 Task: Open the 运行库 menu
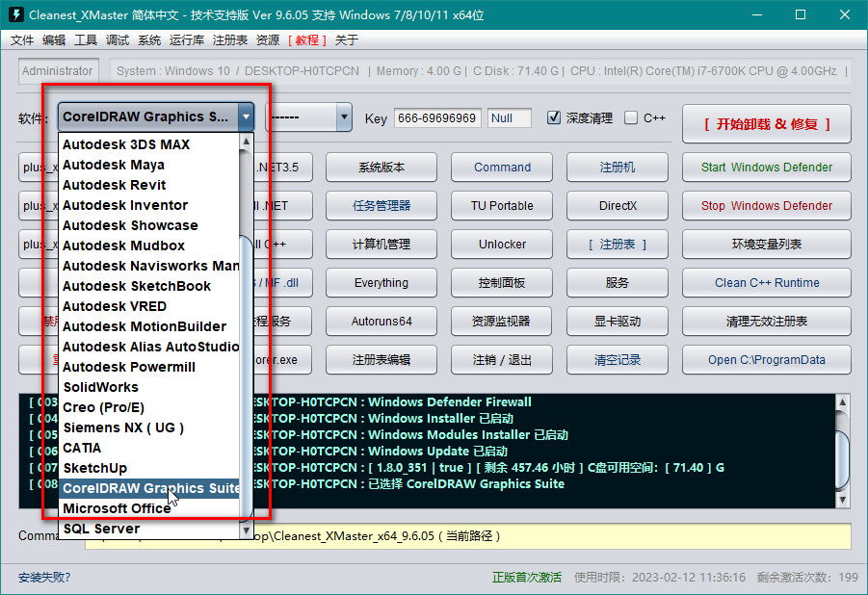187,40
